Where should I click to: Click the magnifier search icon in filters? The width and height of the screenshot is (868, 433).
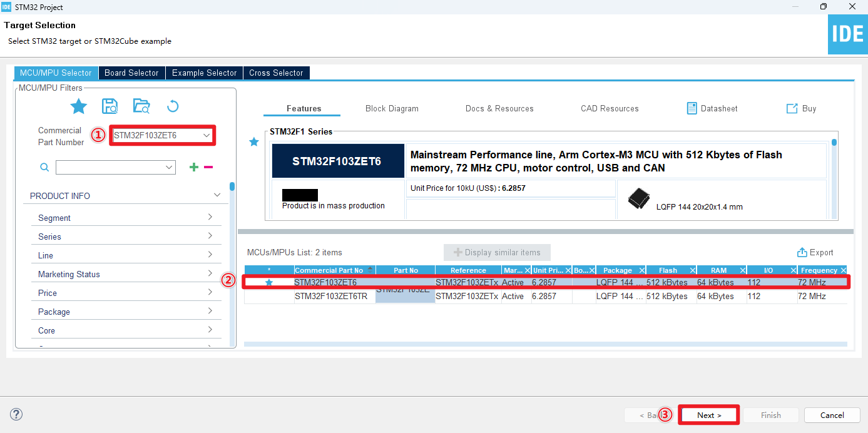click(x=44, y=168)
